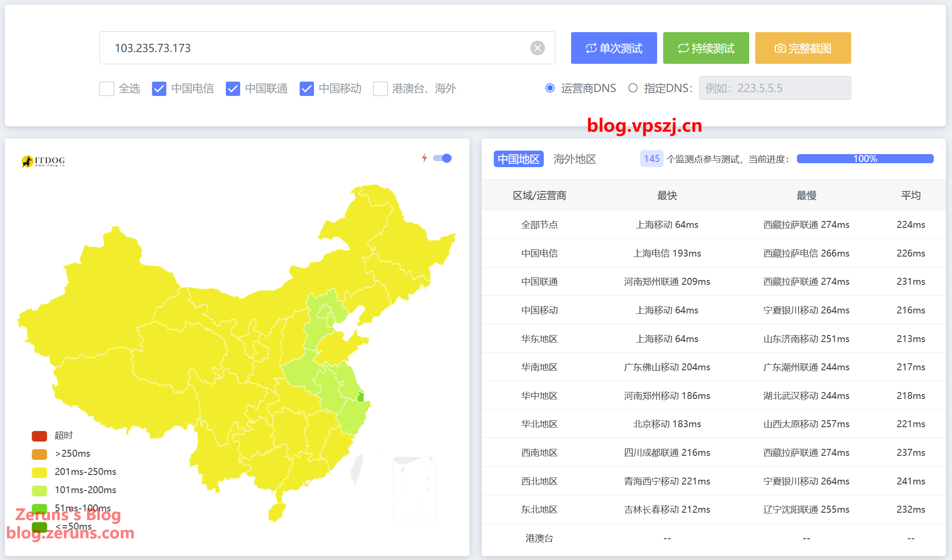Click the >250ms orange legend swatch
Viewport: 952px width, 560px height.
pyautogui.click(x=40, y=454)
